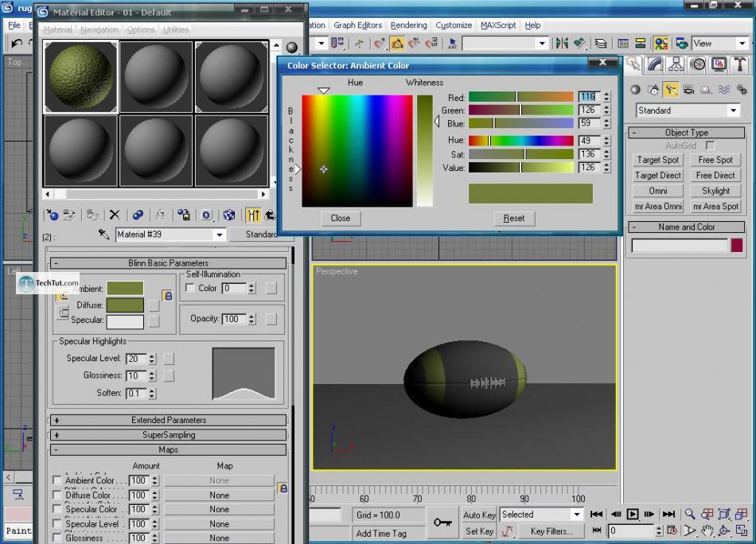
Task: Click Zoom magnifier viewport icon
Action: [x=690, y=514]
